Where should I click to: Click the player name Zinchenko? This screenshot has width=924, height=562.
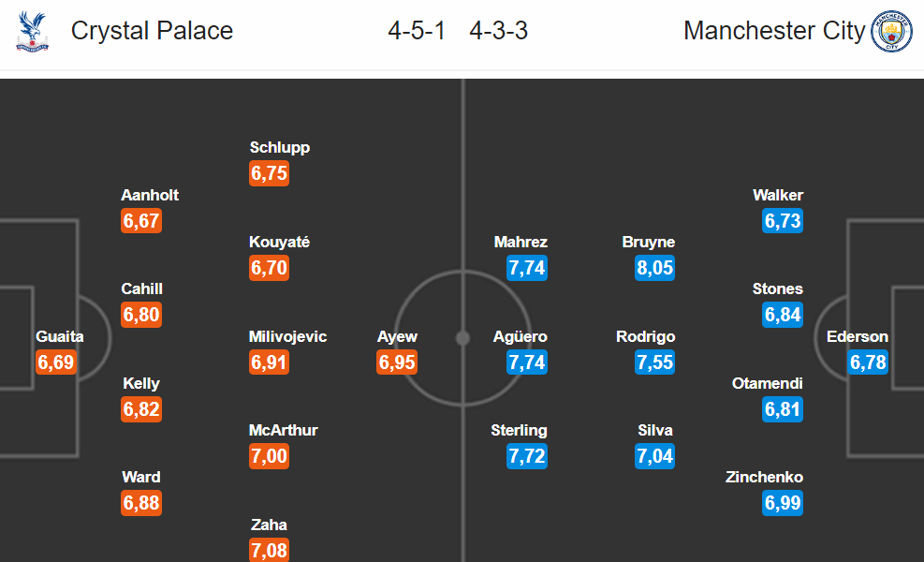tap(764, 477)
